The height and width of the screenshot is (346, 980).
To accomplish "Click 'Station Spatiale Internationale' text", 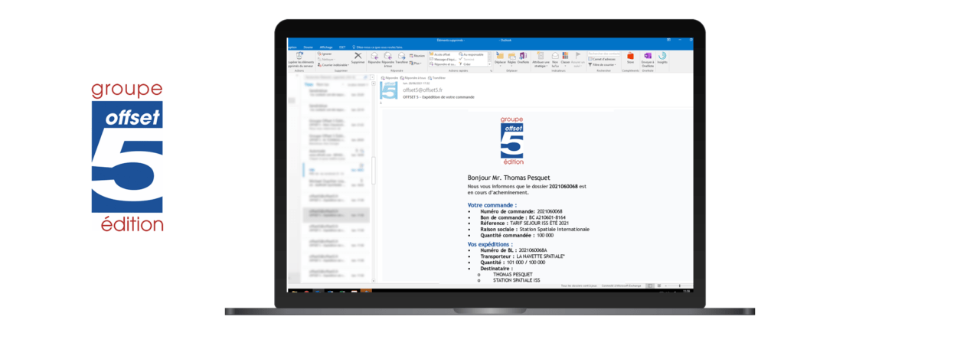I will point(554,229).
